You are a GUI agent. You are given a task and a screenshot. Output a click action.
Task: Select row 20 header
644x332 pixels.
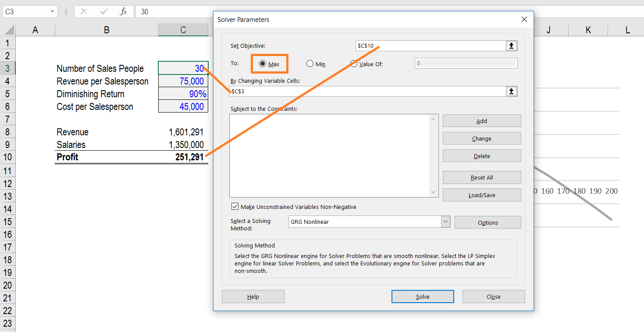pyautogui.click(x=7, y=285)
